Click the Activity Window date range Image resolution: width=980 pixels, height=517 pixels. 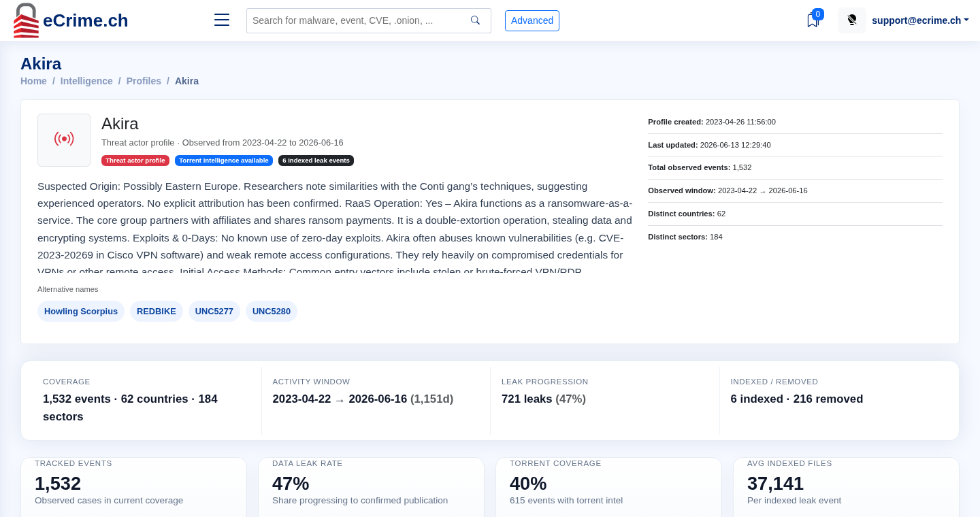click(363, 399)
